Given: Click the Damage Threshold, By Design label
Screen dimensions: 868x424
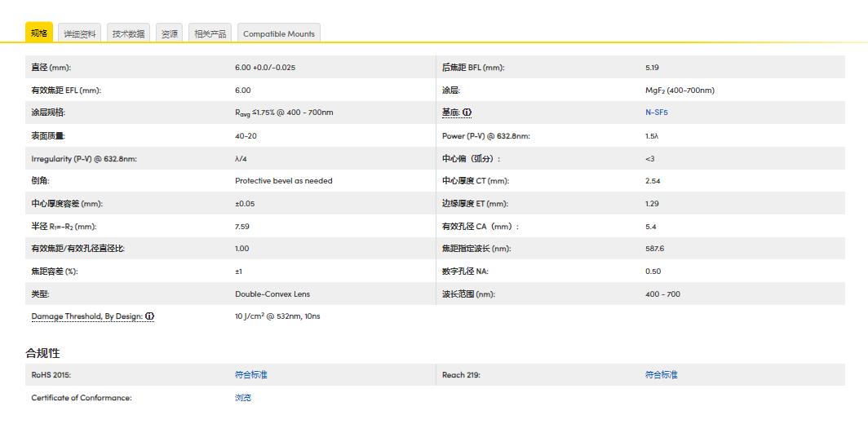Looking at the screenshot, I should [86, 316].
